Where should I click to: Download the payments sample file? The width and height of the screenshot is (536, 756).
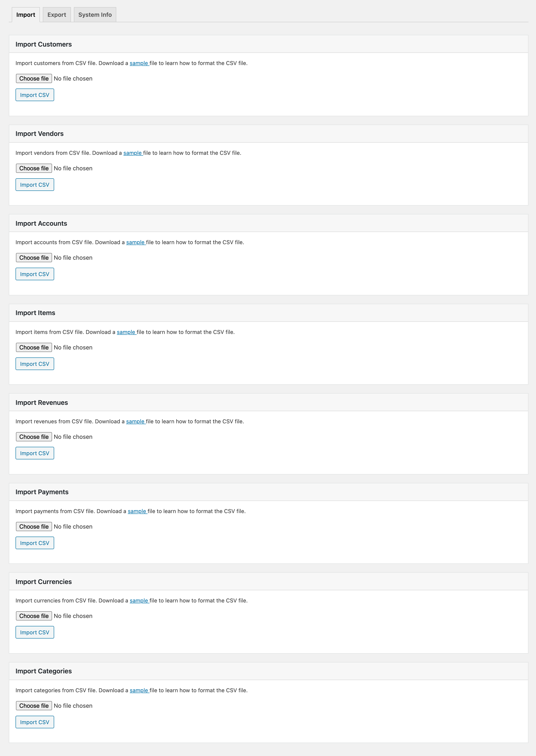click(x=137, y=511)
